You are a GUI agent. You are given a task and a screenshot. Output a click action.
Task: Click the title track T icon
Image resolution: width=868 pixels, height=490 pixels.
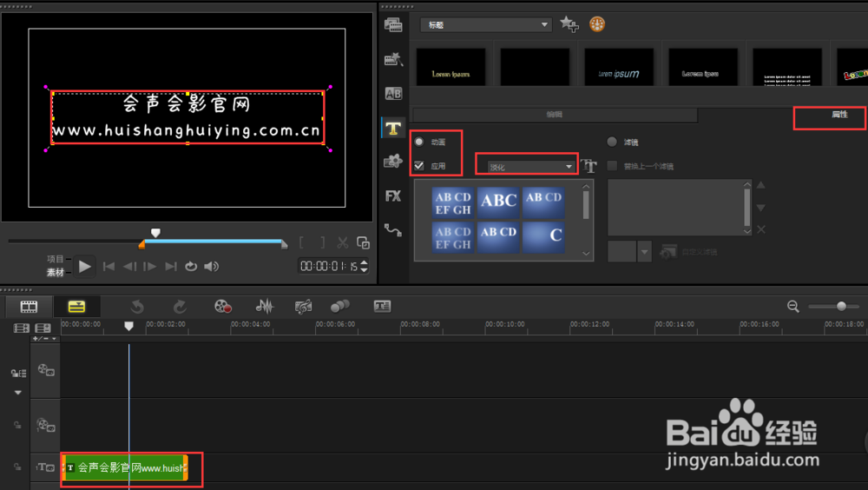coord(45,467)
